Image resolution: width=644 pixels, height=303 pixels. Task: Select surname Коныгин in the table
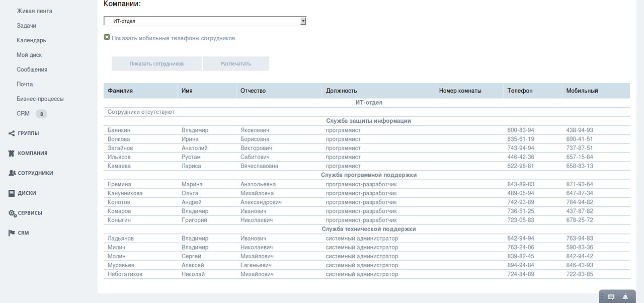click(x=119, y=220)
